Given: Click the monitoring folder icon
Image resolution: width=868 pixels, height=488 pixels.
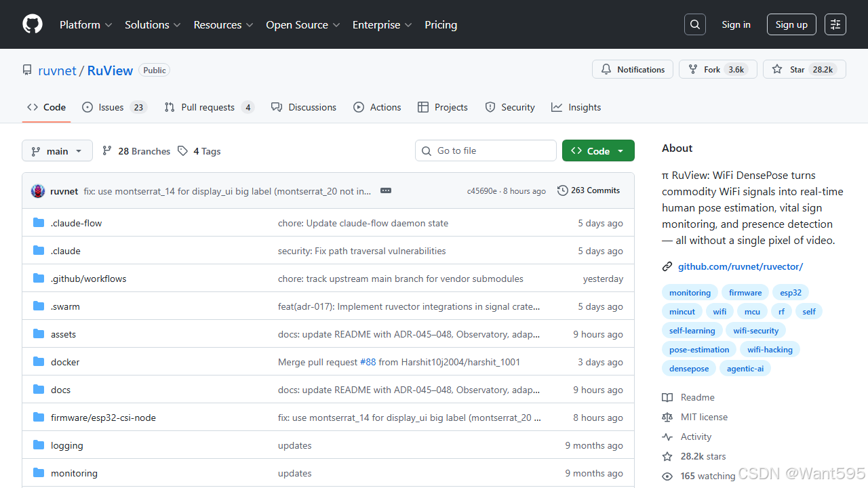Looking at the screenshot, I should tap(39, 473).
